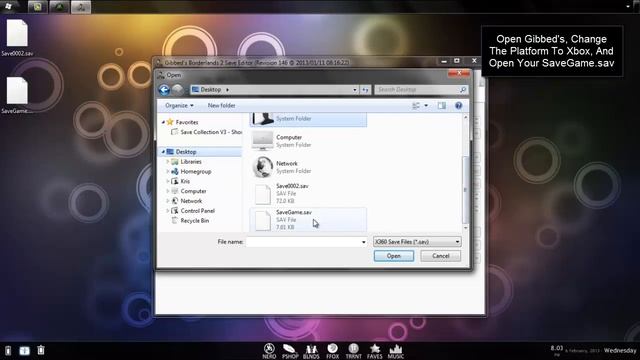This screenshot has width=640, height=360.
Task: Expand the Libraries tree node
Action: (168, 162)
